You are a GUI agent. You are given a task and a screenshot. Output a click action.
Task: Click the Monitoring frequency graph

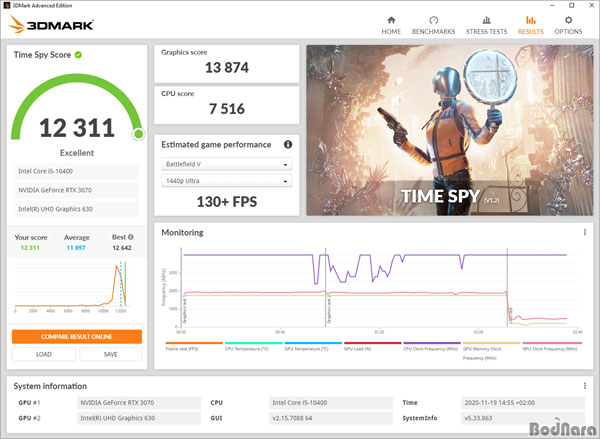[377, 289]
